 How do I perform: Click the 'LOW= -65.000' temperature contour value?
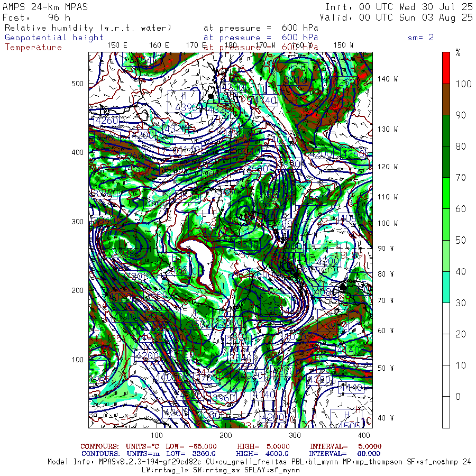191,446
